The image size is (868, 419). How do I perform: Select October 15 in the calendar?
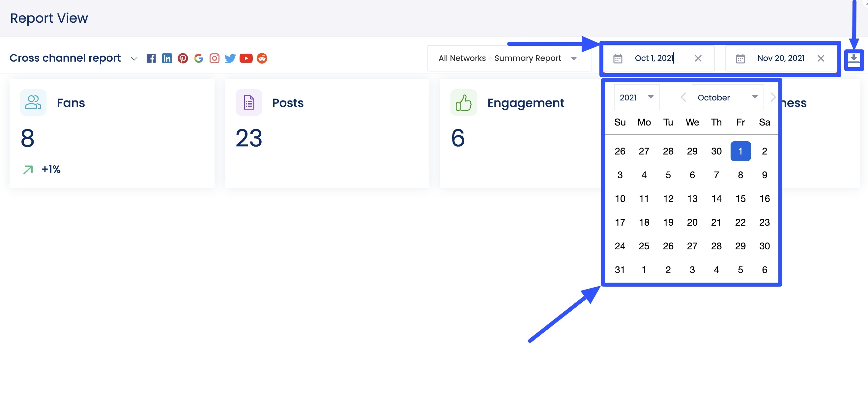(x=740, y=199)
